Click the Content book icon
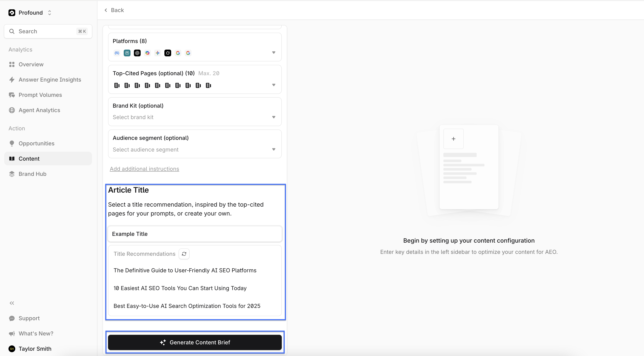Image resolution: width=644 pixels, height=356 pixels. pos(12,159)
